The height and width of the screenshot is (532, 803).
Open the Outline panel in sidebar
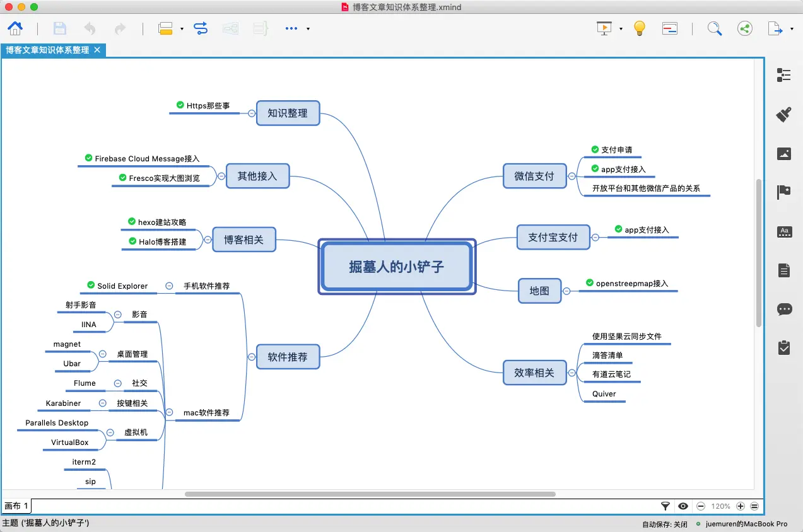tap(784, 75)
